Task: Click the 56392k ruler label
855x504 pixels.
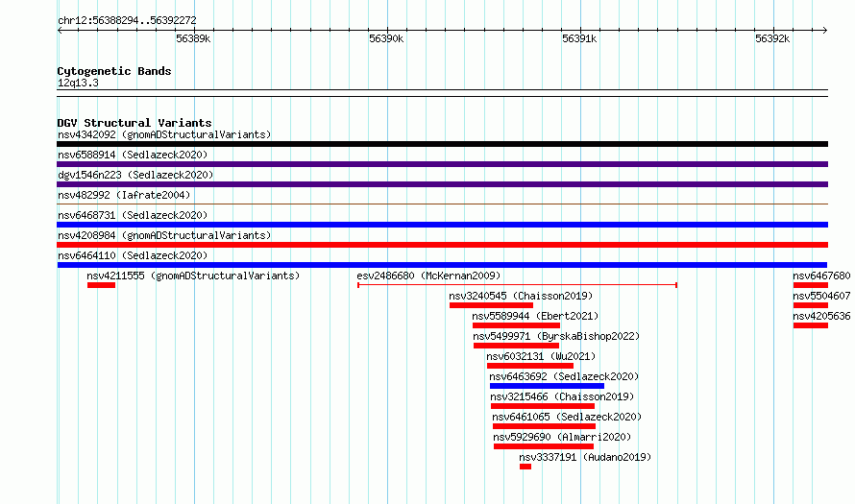Action: [772, 38]
